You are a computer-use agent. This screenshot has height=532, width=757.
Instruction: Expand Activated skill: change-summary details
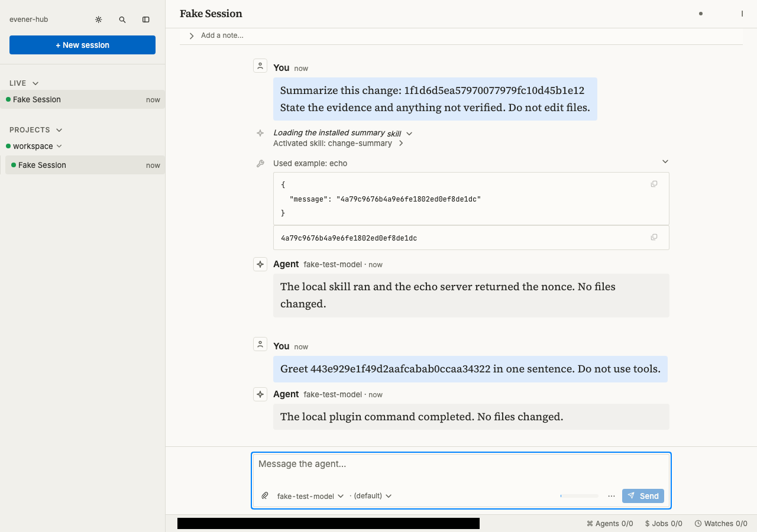coord(401,144)
